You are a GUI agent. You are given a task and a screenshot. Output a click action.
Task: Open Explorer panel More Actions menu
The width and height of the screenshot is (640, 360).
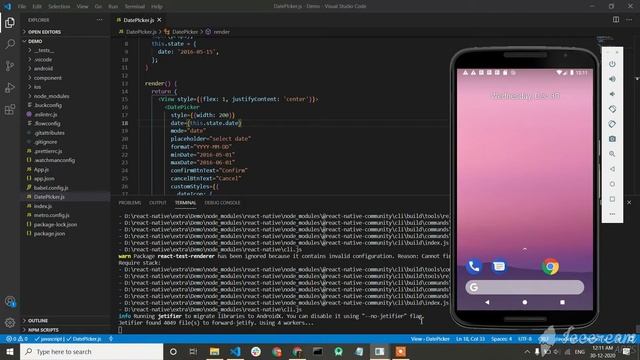click(x=100, y=20)
